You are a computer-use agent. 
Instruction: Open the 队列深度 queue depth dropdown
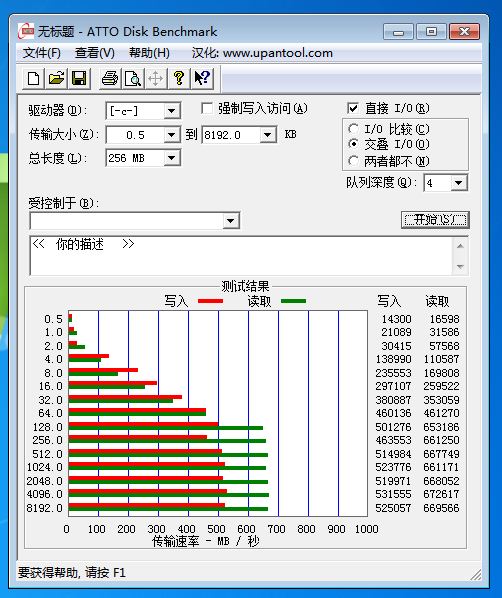(459, 183)
